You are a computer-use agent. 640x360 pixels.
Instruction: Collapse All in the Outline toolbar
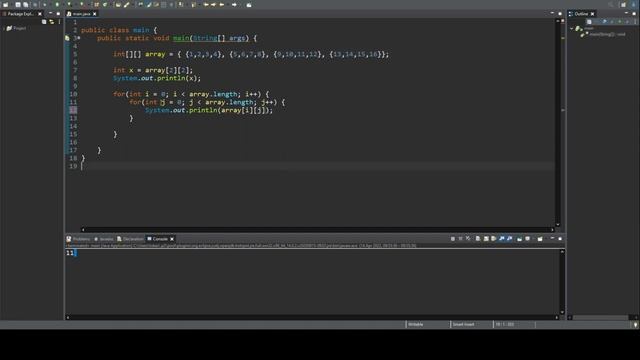point(589,22)
